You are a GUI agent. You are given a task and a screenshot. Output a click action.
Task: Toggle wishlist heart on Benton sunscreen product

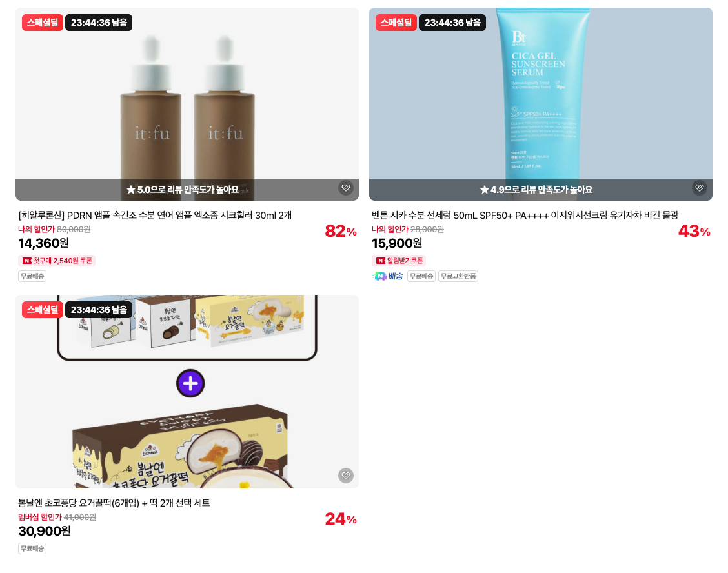pyautogui.click(x=699, y=188)
